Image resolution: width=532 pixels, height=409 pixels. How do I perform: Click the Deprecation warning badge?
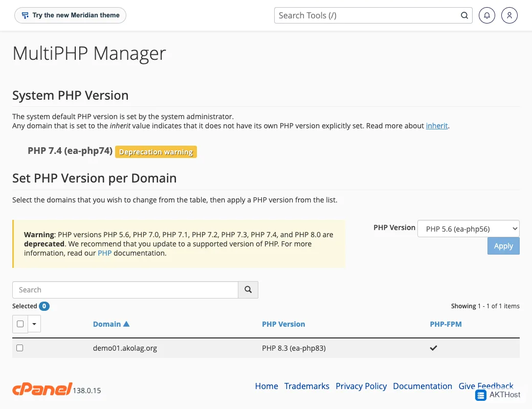[156, 152]
